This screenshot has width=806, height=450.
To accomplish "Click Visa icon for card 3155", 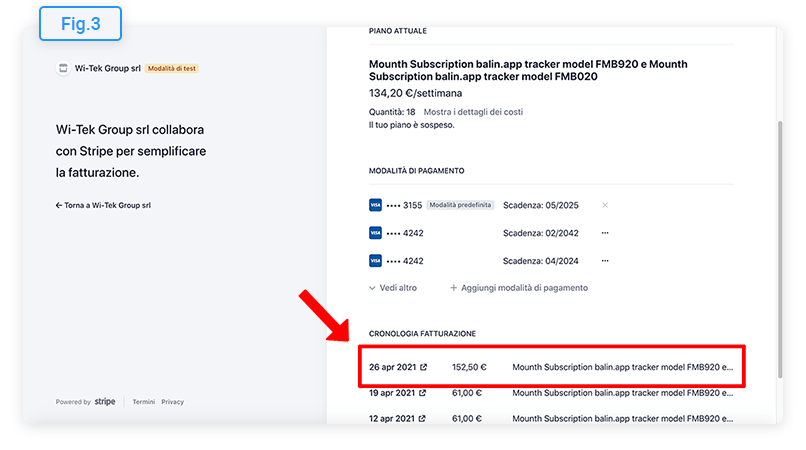I will tap(375, 205).
